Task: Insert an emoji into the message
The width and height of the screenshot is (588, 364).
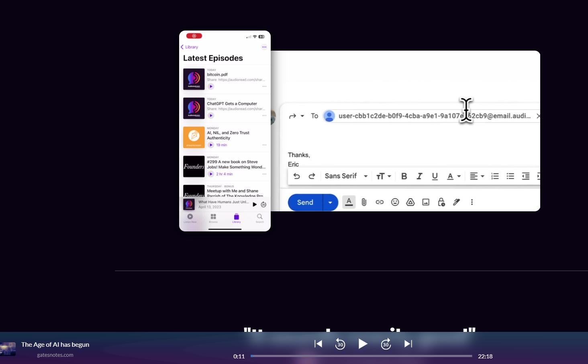Action: 395,202
